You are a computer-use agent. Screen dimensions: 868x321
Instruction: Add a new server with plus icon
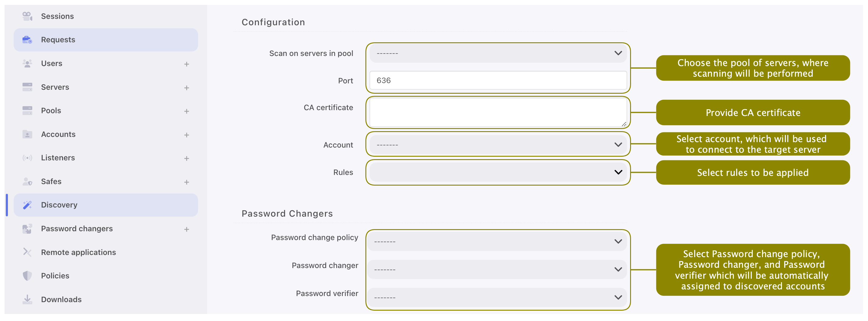point(187,88)
